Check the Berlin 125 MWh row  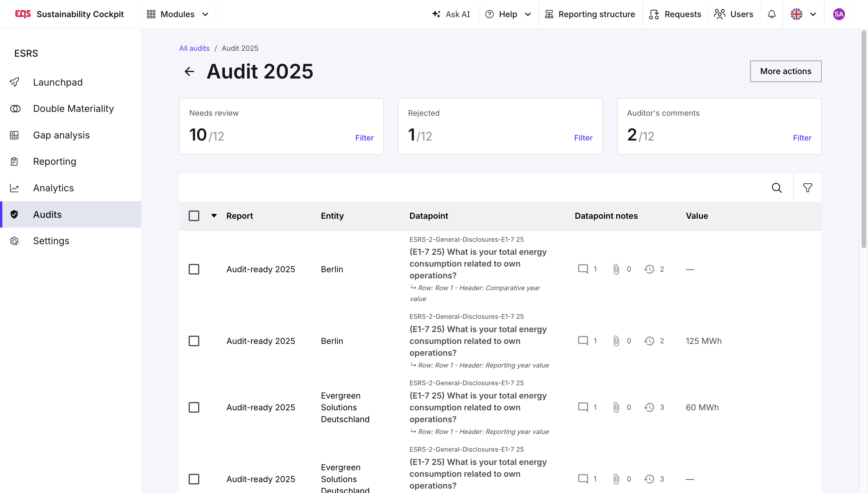194,341
